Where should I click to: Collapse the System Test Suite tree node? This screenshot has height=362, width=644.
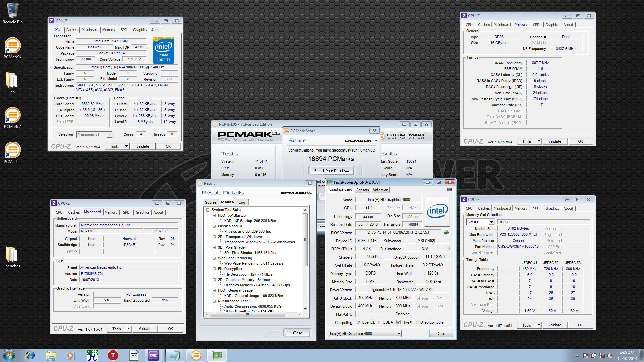208,210
